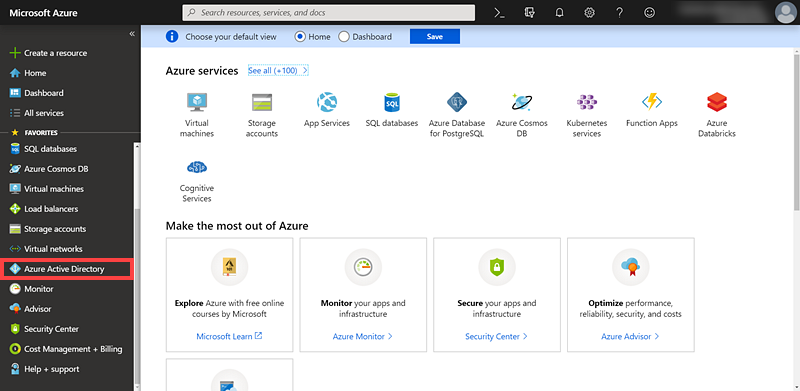
Task: Open the Azure Cosmos DB service icon
Action: point(522,102)
